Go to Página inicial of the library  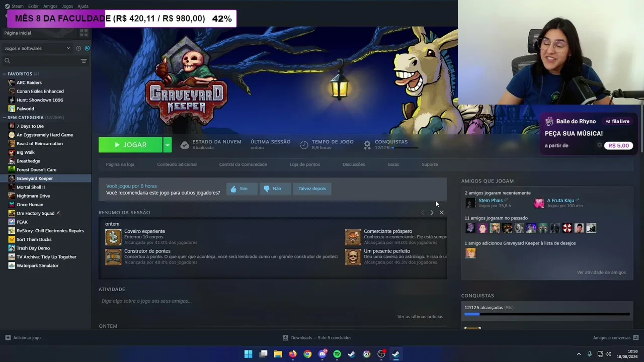click(18, 33)
